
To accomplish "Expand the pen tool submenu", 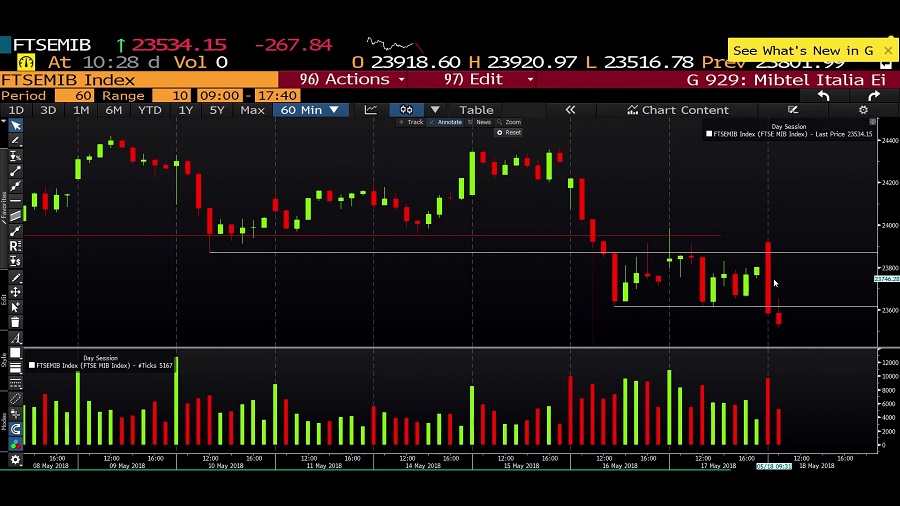I will point(15,141).
